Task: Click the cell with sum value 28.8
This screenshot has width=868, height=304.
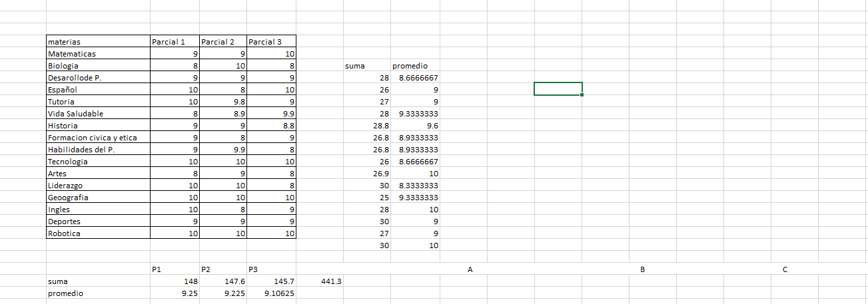Action: pos(367,126)
